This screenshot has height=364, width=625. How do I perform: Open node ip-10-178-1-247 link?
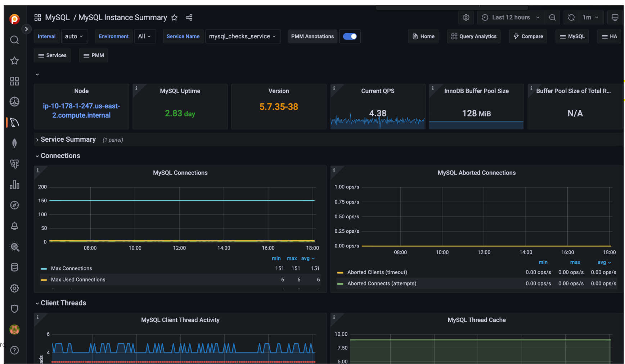pos(81,110)
